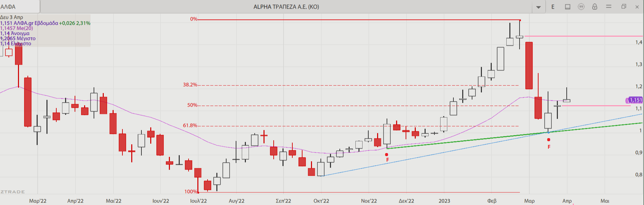Close the ALPHA chart window
This screenshot has width=644, height=205.
coord(637,7)
